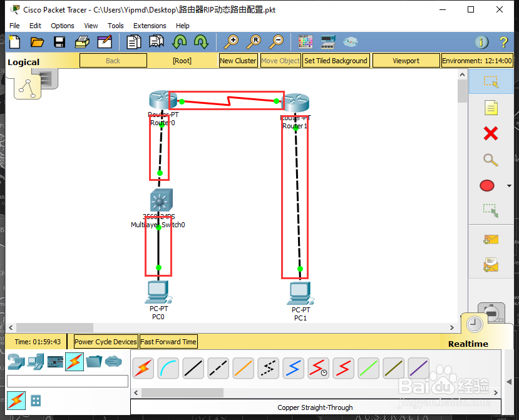Click the Redo green arrow icon

[201, 42]
